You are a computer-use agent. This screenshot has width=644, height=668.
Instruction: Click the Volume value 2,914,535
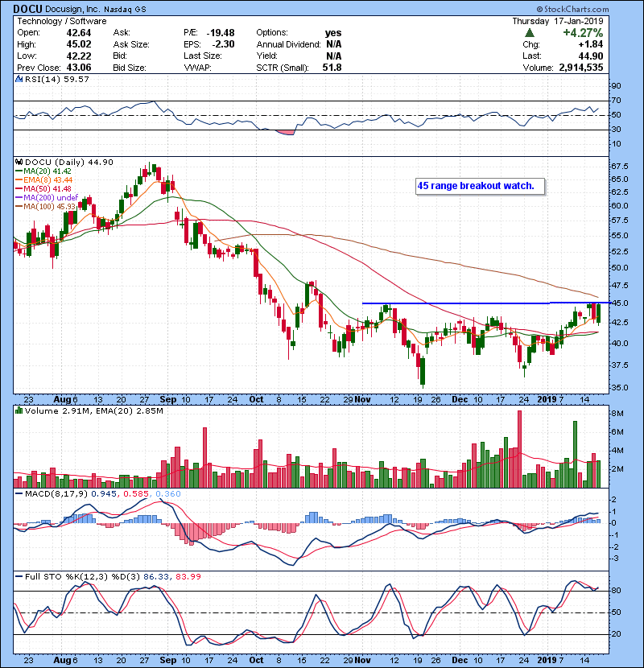(581, 68)
